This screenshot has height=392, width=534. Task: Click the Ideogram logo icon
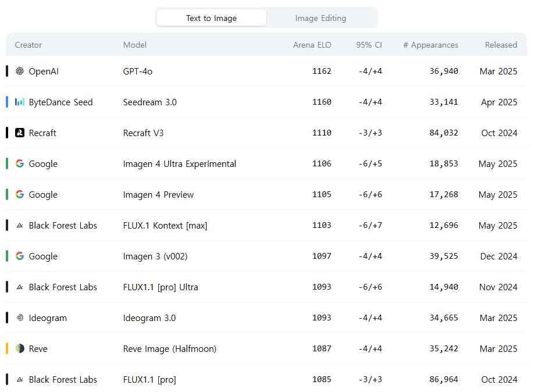(20, 318)
